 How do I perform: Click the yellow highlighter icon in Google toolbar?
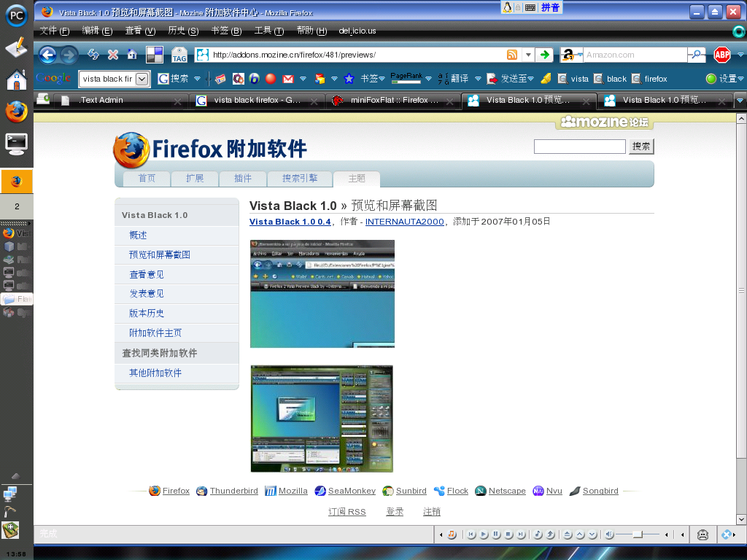[546, 79]
